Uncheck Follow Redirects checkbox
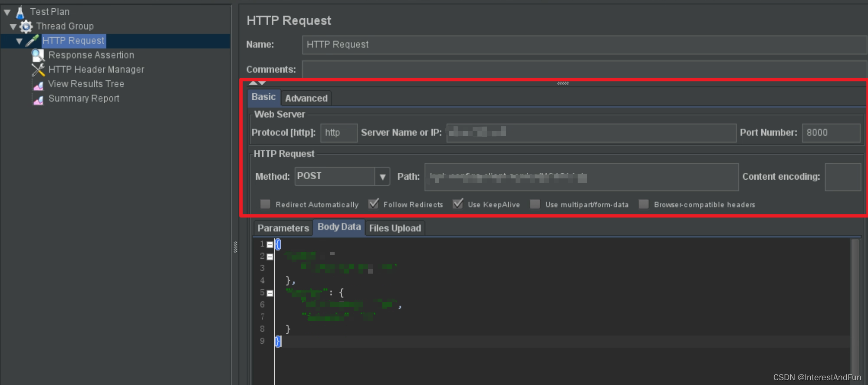Image resolution: width=868 pixels, height=385 pixels. pyautogui.click(x=373, y=204)
